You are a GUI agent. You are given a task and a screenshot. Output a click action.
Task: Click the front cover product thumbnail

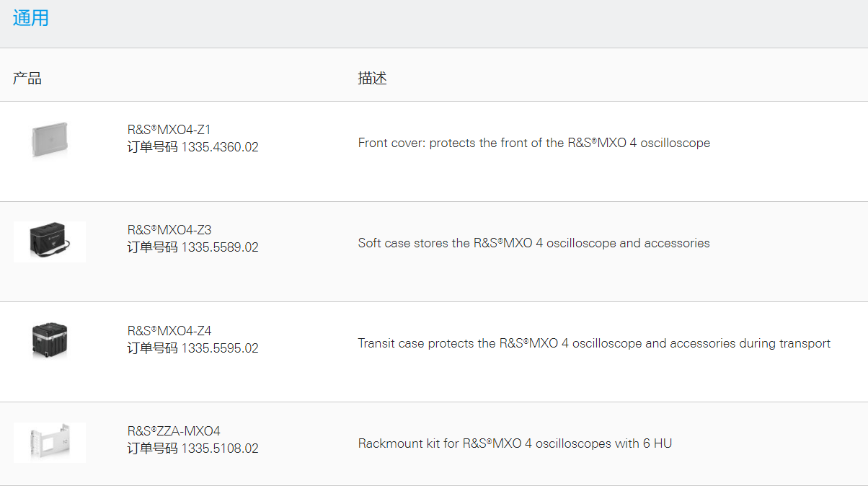click(50, 140)
